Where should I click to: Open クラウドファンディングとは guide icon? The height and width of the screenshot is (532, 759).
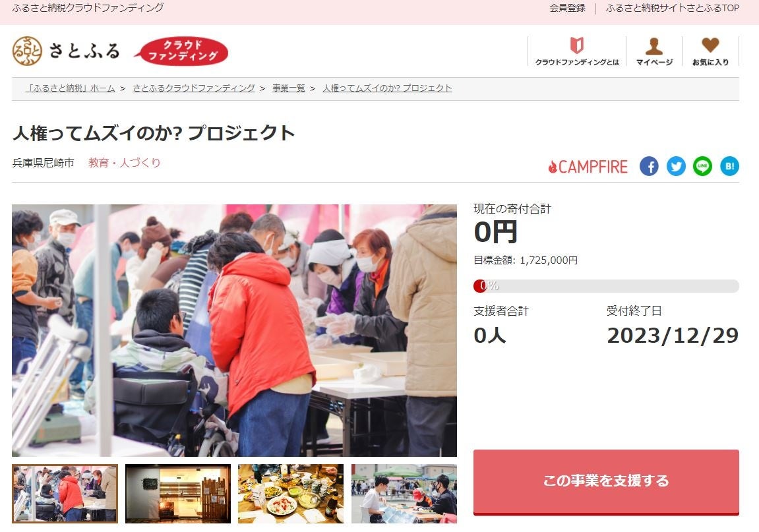pos(577,51)
